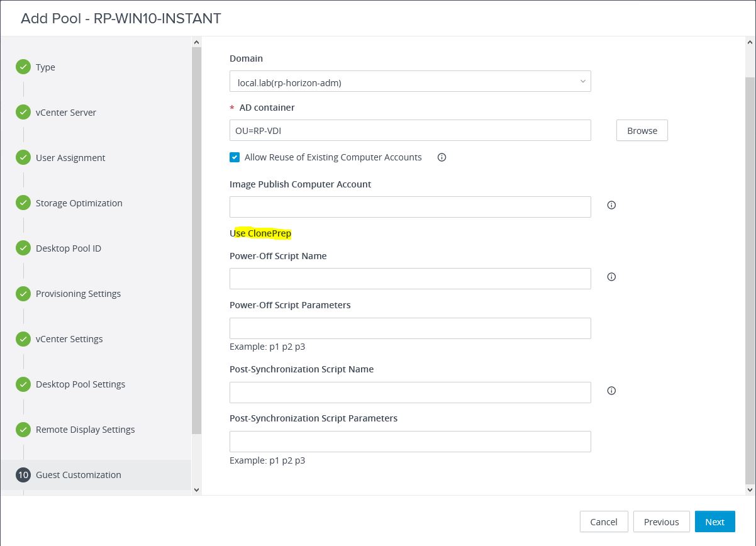Go to the Storage Optimization step
This screenshot has width=756, height=546.
click(x=79, y=203)
